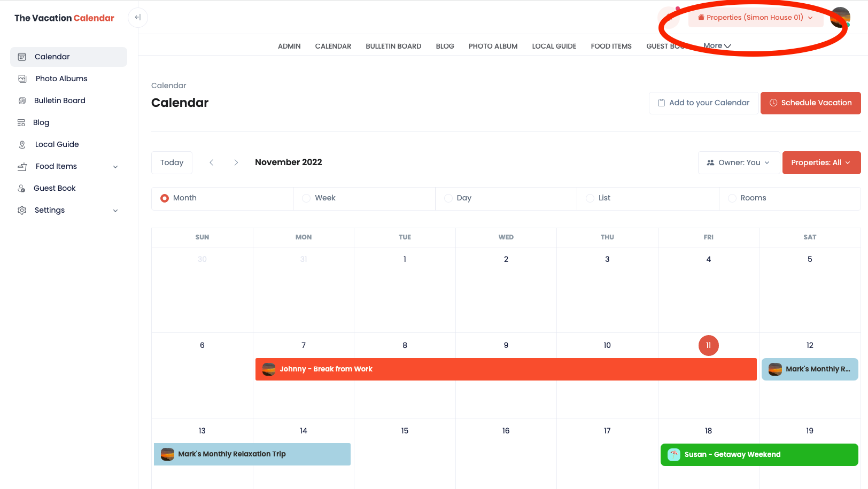Expand Food Items sidebar submenu
Image resolution: width=868 pixels, height=489 pixels.
[x=115, y=167]
